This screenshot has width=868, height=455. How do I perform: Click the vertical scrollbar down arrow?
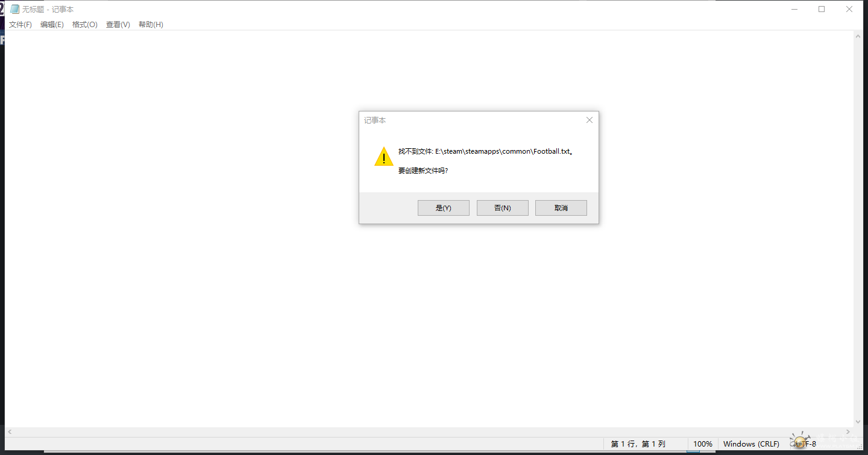click(858, 422)
